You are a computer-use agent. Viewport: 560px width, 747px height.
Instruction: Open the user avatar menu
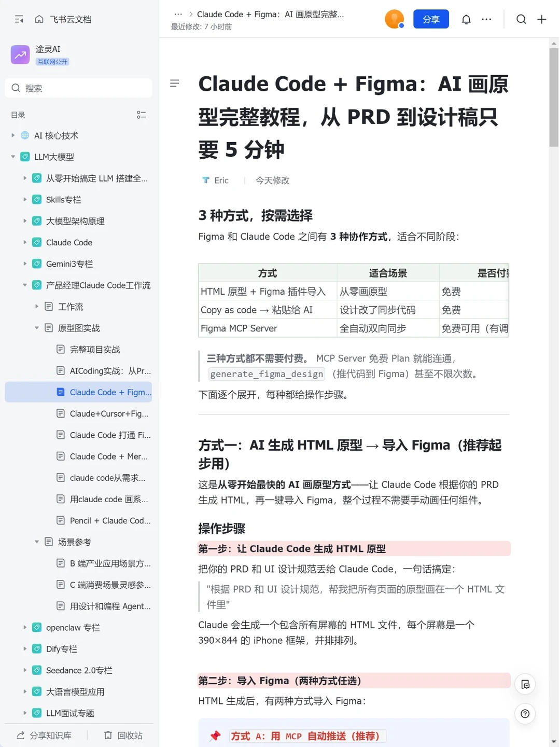coord(394,19)
